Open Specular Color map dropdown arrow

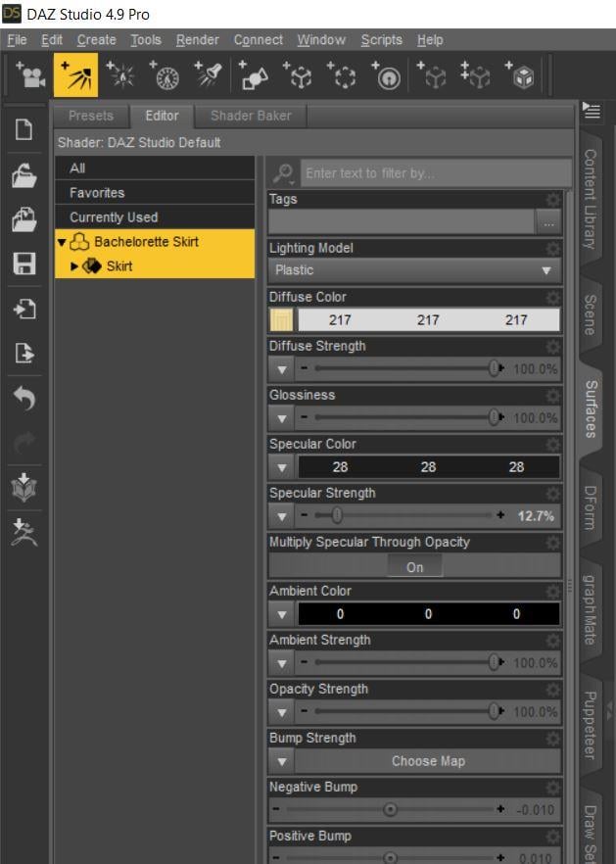pyautogui.click(x=281, y=467)
